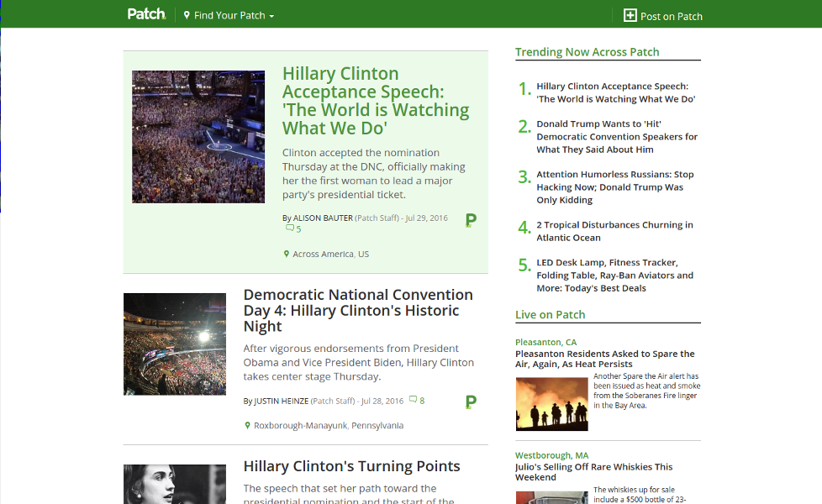This screenshot has height=504, width=822.
Task: Open comments bubble showing 8 comments
Action: (414, 401)
